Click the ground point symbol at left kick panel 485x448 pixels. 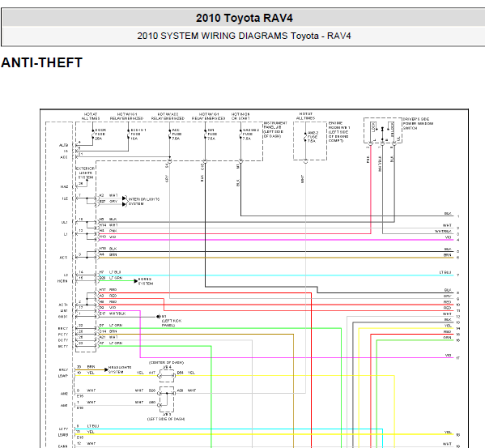pos(159,317)
